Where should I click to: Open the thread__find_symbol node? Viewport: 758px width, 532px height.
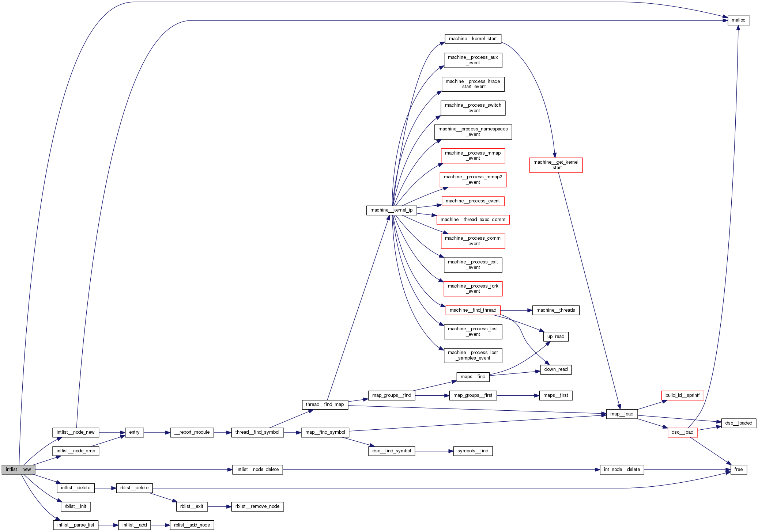[x=257, y=432]
